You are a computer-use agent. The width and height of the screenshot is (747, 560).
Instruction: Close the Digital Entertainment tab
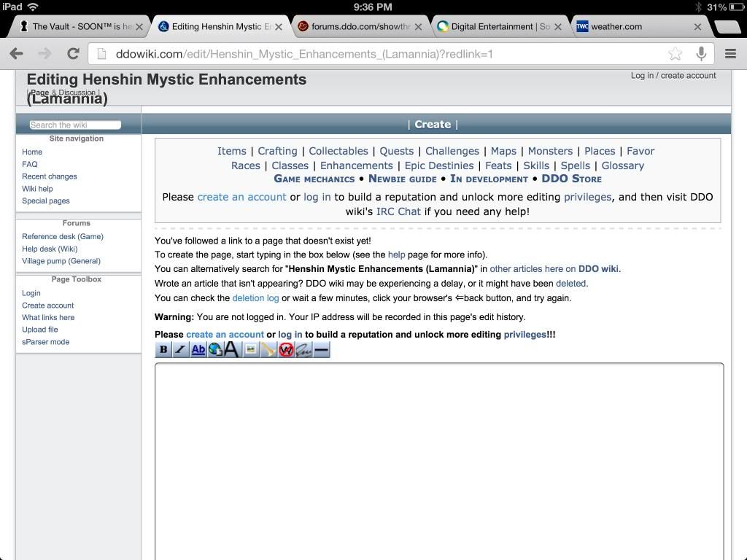pos(558,27)
